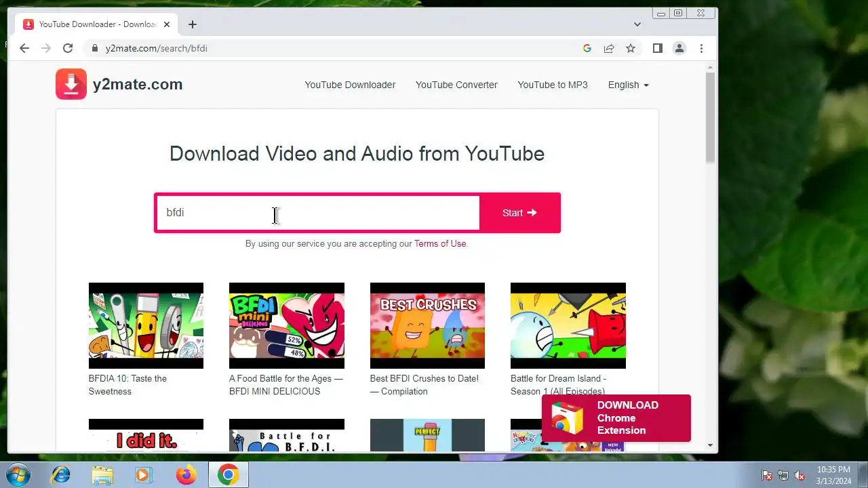The image size is (868, 488).
Task: Open the Windows Start menu
Action: coord(18,474)
